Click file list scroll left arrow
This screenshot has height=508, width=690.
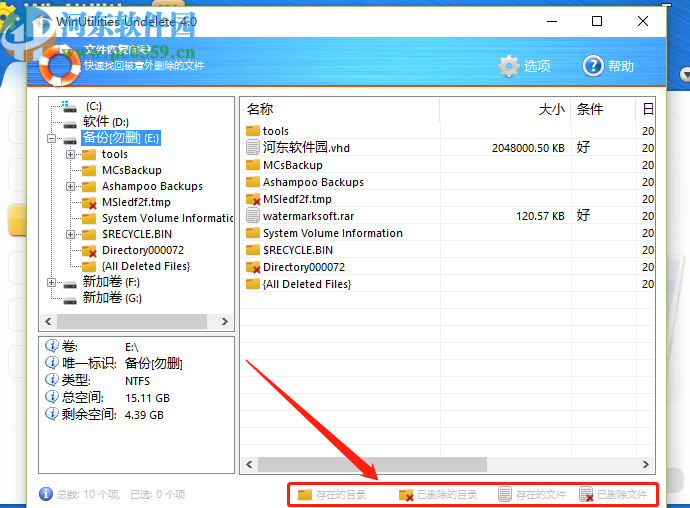[x=250, y=464]
